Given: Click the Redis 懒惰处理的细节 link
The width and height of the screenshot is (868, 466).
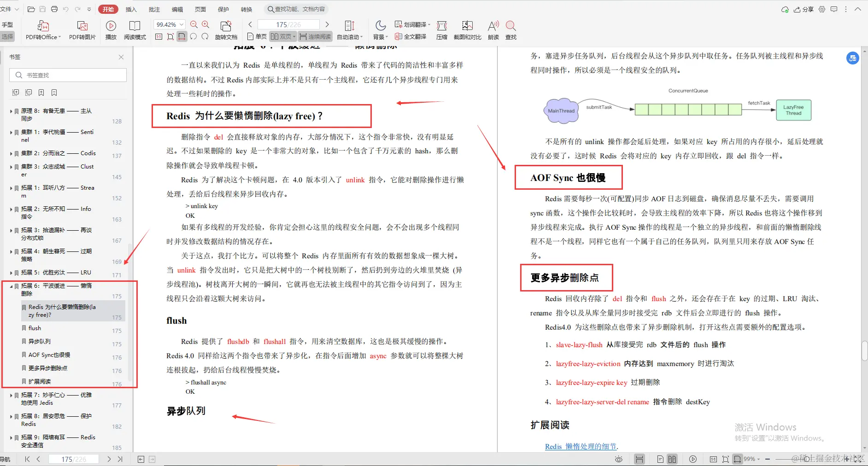Looking at the screenshot, I should pos(580,446).
